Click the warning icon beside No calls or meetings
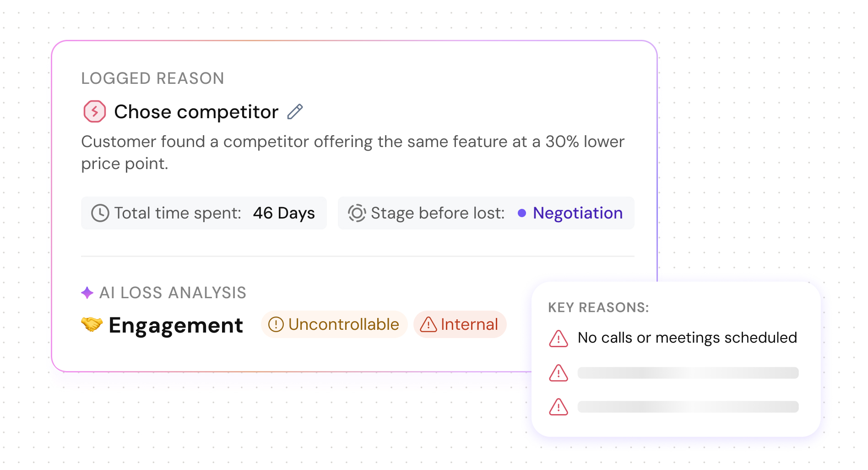 (x=559, y=339)
